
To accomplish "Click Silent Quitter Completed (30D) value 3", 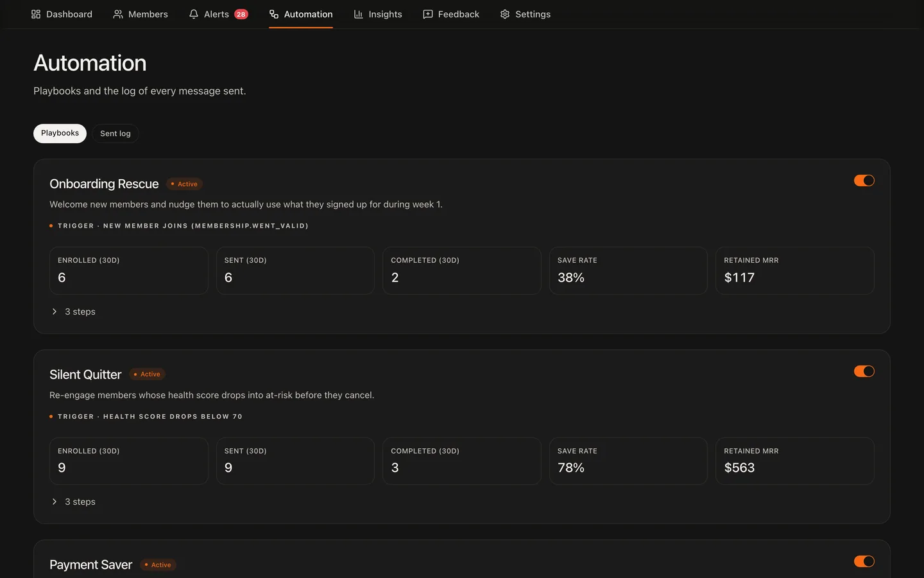I will 395,468.
